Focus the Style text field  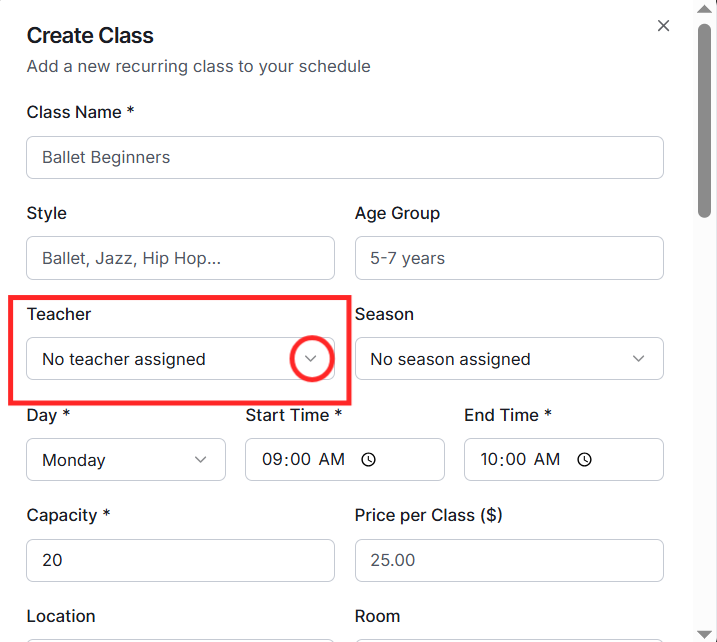point(180,258)
